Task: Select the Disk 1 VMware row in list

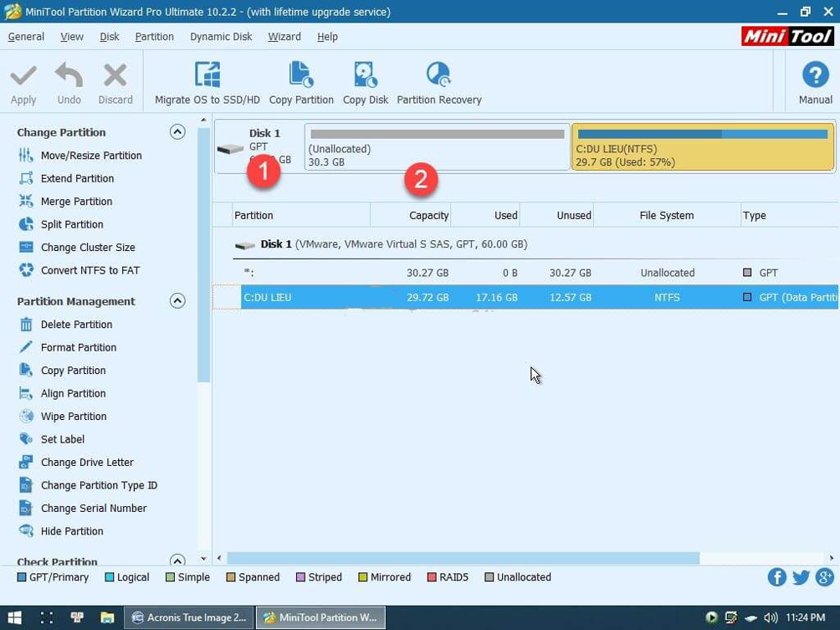Action: coord(525,244)
